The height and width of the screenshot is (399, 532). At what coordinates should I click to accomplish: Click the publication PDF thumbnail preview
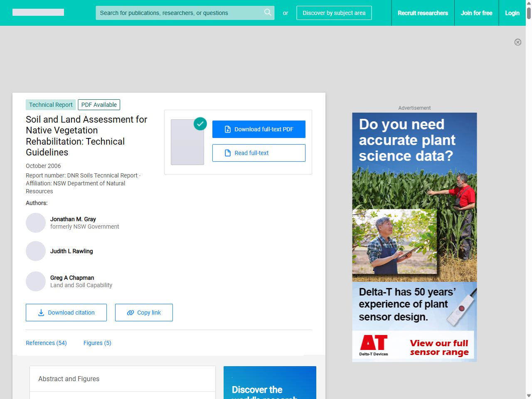pyautogui.click(x=187, y=142)
